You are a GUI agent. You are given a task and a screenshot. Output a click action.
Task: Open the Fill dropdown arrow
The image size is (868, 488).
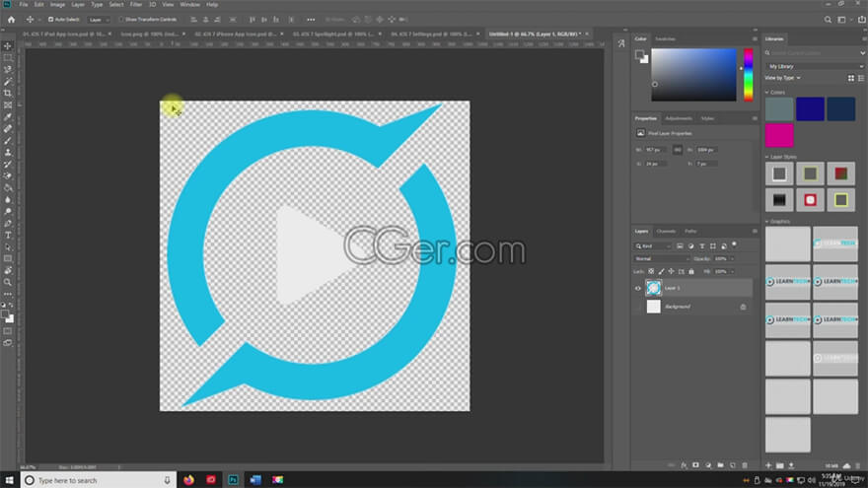[x=732, y=272]
